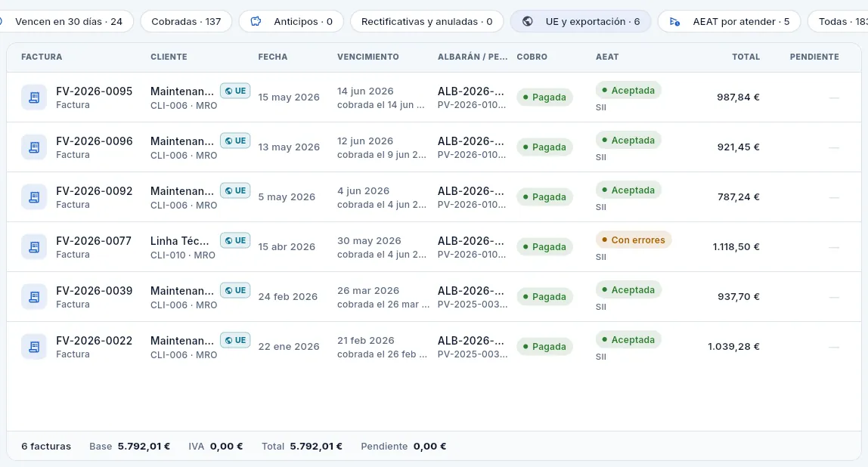Sort by FECHA column header
The image size is (868, 467).
(273, 57)
